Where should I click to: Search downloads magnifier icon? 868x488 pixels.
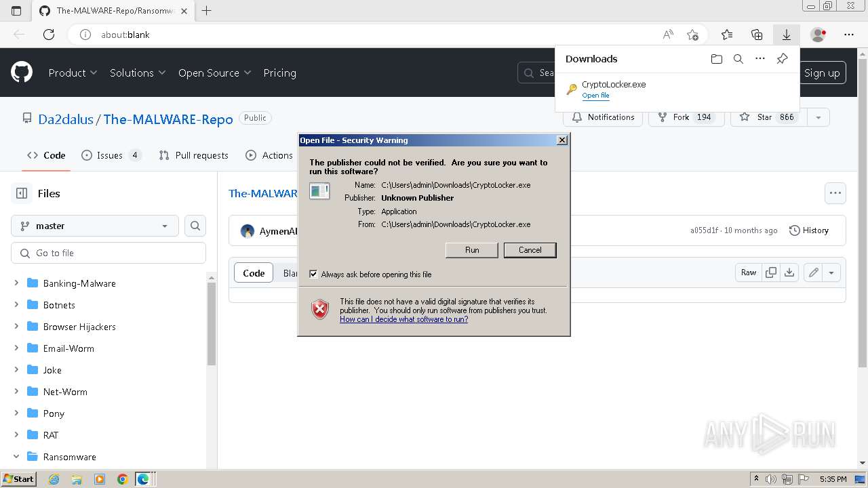pyautogui.click(x=738, y=59)
